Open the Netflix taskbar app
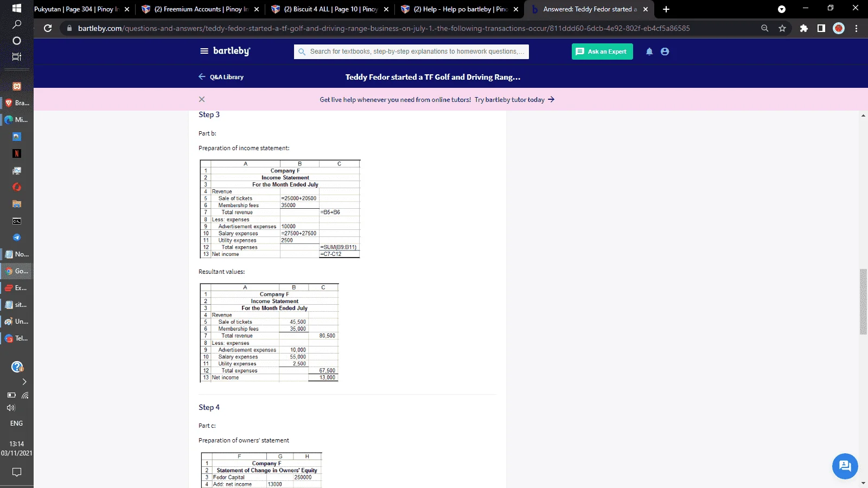This screenshot has height=488, width=868. coord(17,153)
